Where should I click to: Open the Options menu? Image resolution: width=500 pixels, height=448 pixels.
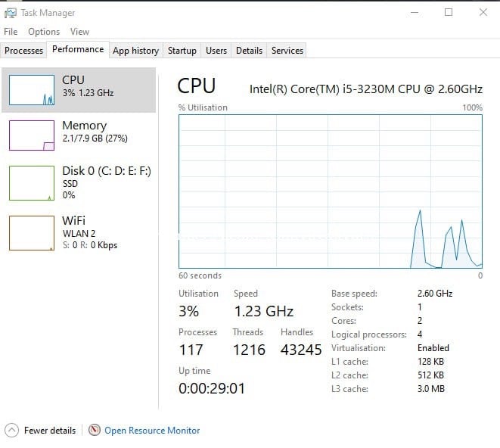click(x=44, y=32)
